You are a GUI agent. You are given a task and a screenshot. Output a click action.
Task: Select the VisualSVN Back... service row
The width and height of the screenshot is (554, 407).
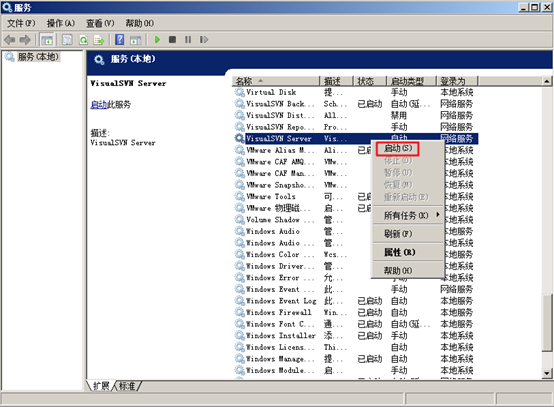(355, 104)
